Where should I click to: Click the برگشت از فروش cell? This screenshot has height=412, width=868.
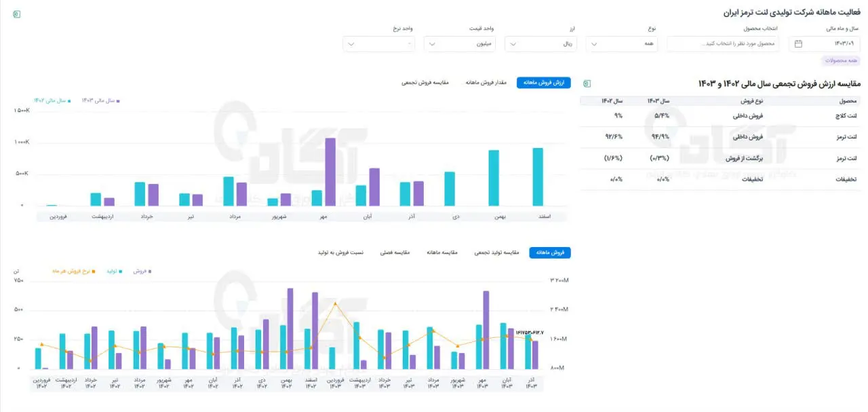(x=745, y=158)
